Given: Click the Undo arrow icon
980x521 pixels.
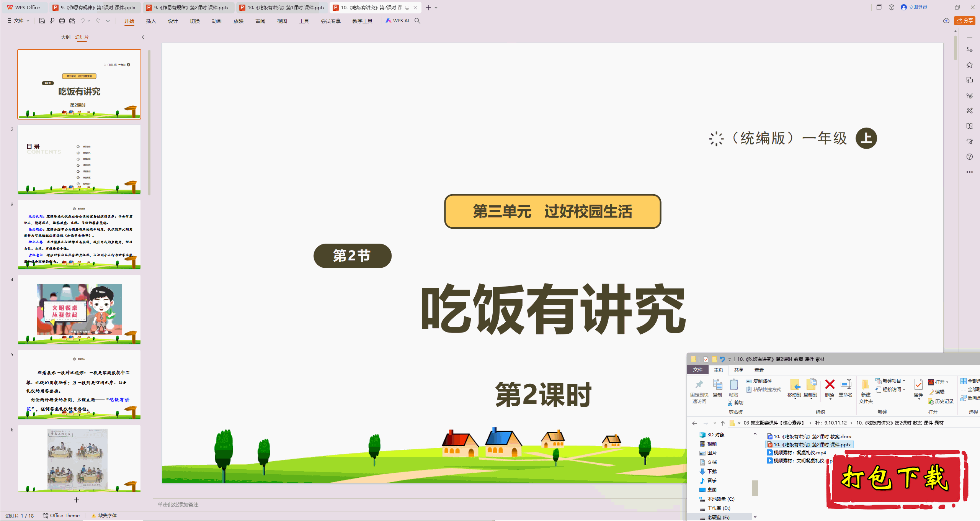Looking at the screenshot, I should (82, 21).
